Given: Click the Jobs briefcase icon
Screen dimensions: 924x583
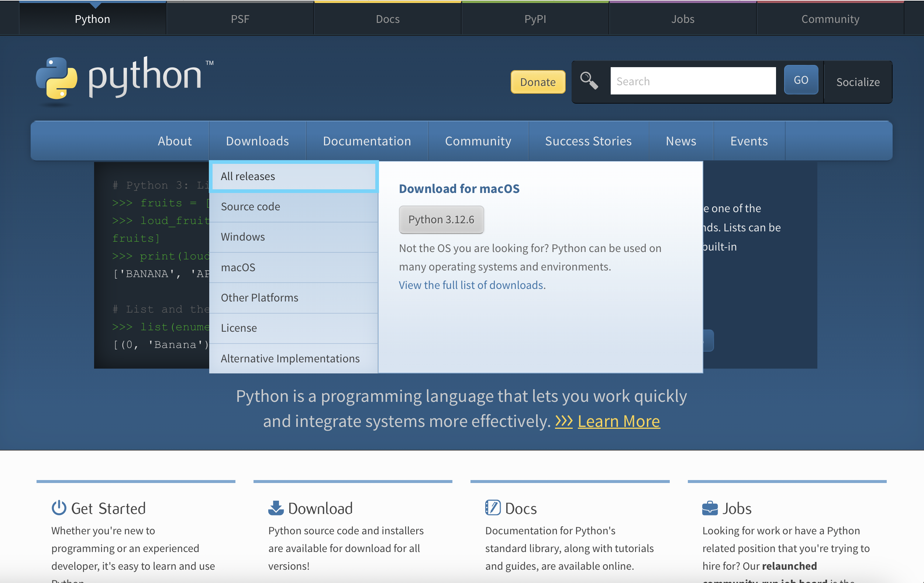Looking at the screenshot, I should (x=710, y=508).
